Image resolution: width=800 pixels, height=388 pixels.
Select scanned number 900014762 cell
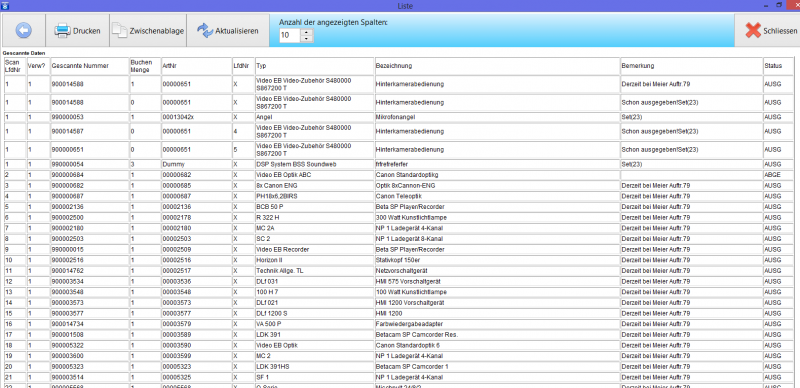pos(90,271)
